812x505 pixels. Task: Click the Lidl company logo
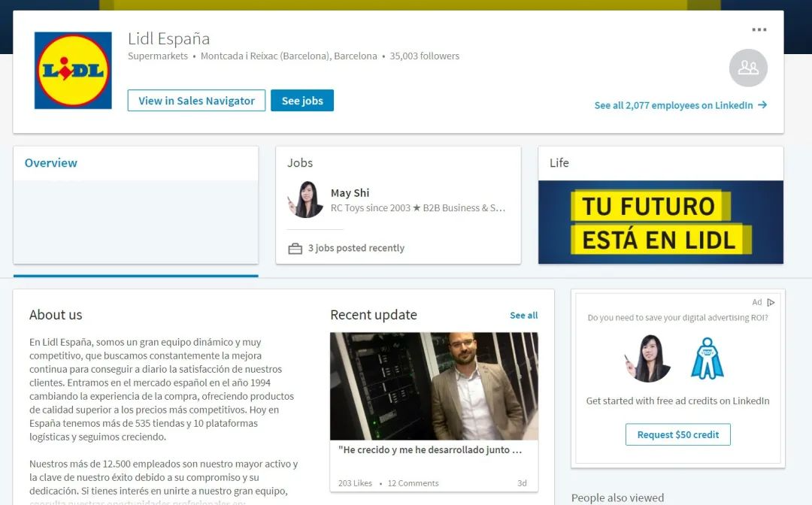(73, 71)
